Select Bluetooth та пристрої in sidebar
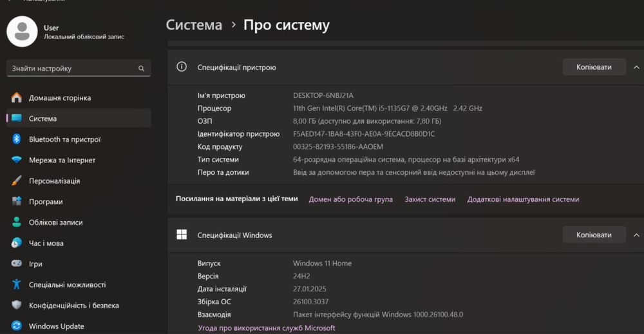The height and width of the screenshot is (334, 644). coord(79,139)
